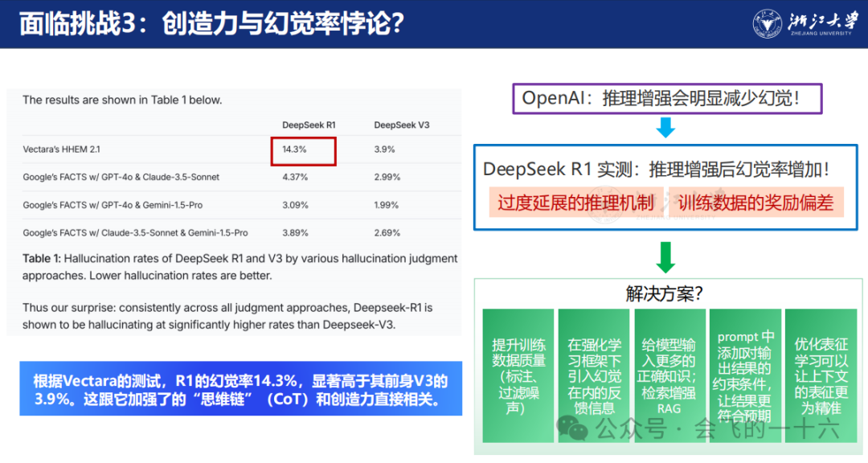This screenshot has height=463, width=868.
Task: Select the row label 'Vectara's HHEM 2.1'
Action: (61, 150)
